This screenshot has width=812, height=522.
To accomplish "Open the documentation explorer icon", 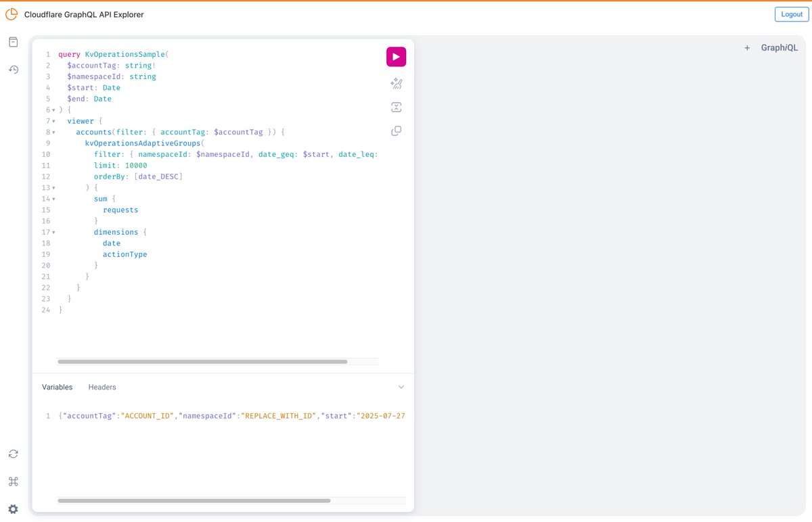I will (x=14, y=42).
